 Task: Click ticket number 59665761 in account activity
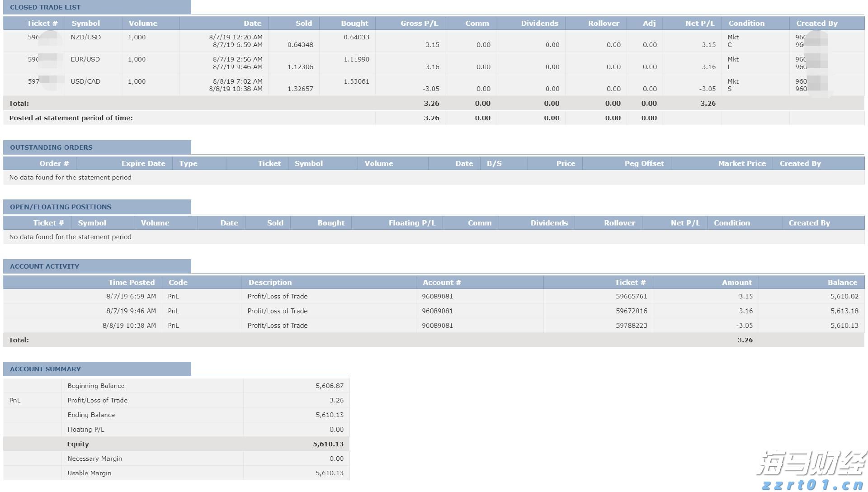631,296
